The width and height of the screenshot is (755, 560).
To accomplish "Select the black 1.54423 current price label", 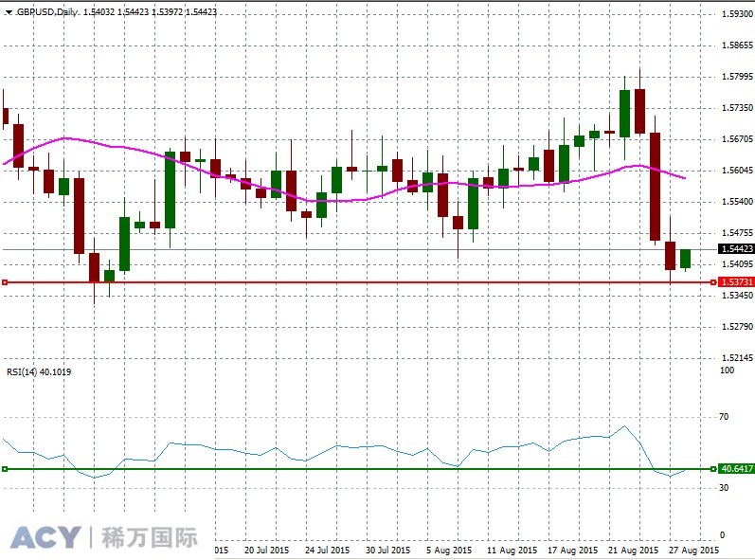I will coord(736,249).
